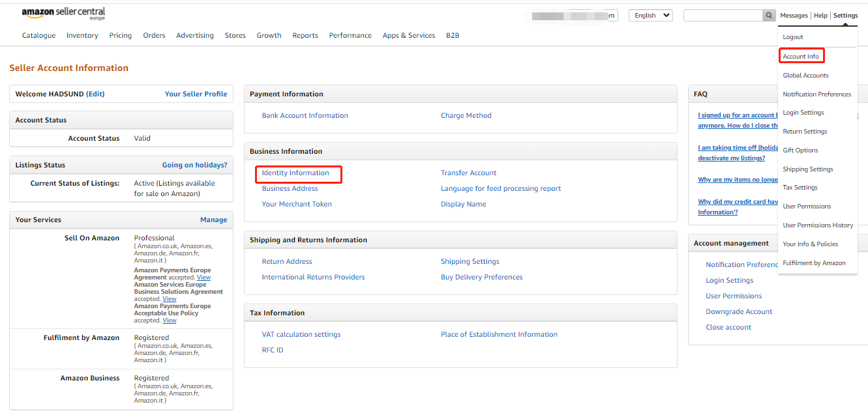Viewport: 868px width, 413px height.
Task: Open the Charge Method link
Action: point(466,115)
